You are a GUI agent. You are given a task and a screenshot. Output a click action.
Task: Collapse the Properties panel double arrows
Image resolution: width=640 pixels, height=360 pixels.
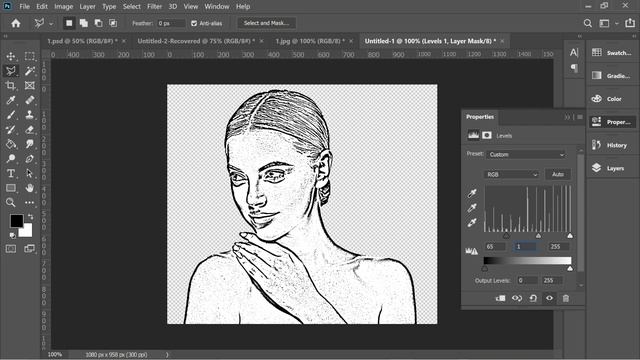567,117
